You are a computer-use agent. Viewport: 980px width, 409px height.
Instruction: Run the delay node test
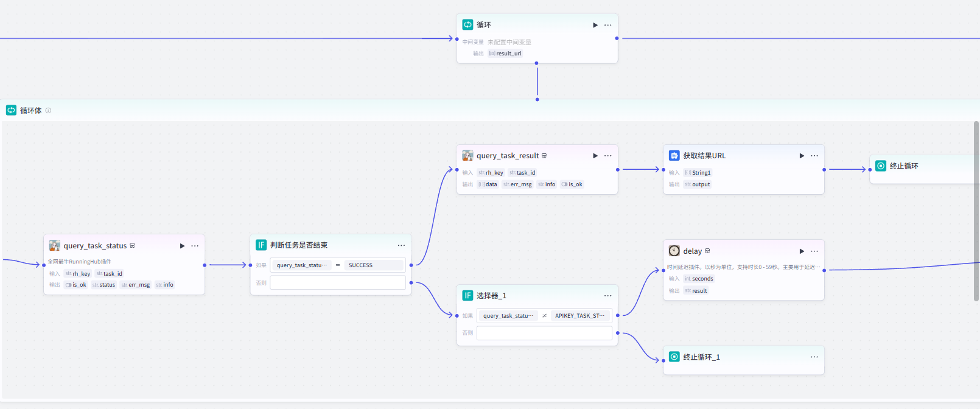[802, 251]
